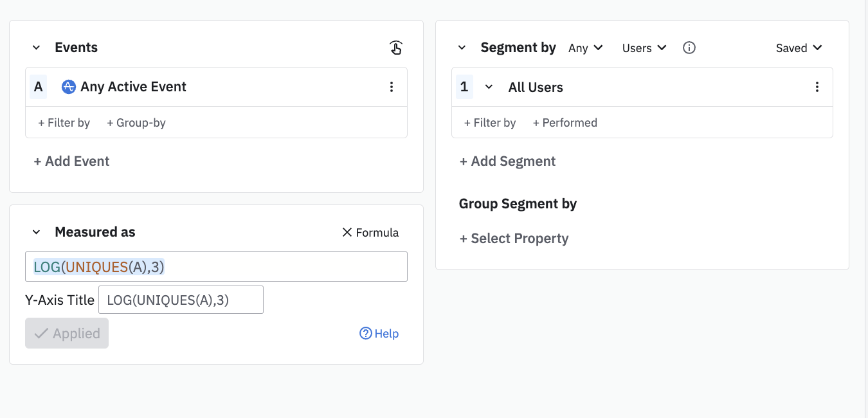The height and width of the screenshot is (418, 868).
Task: Click + Add Event
Action: [x=72, y=161]
